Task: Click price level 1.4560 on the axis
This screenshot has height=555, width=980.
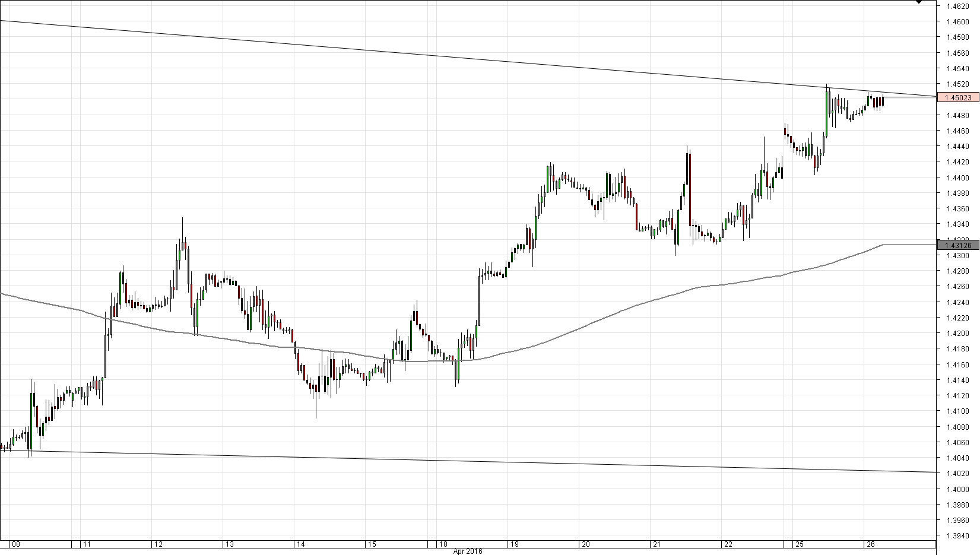Action: point(959,53)
